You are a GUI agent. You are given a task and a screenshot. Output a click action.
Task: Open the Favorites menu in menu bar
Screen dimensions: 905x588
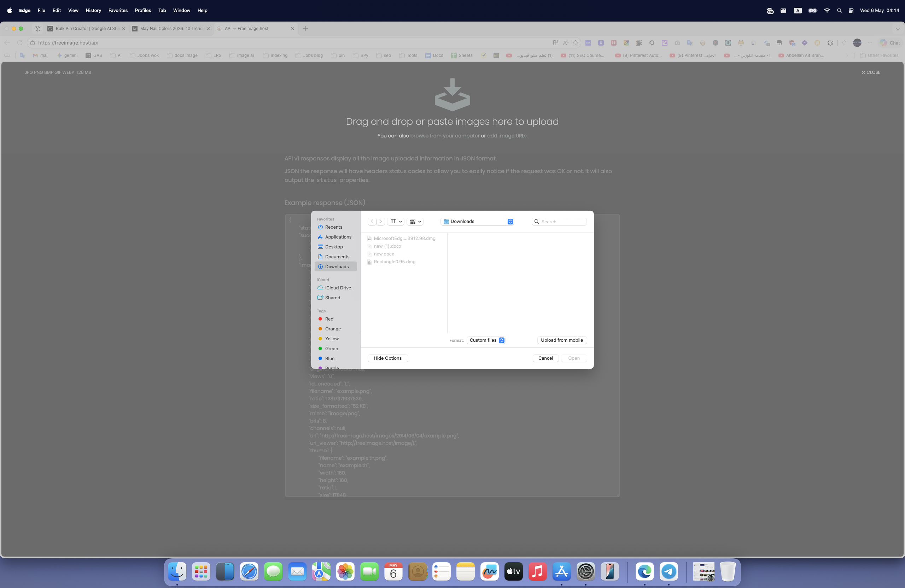118,10
